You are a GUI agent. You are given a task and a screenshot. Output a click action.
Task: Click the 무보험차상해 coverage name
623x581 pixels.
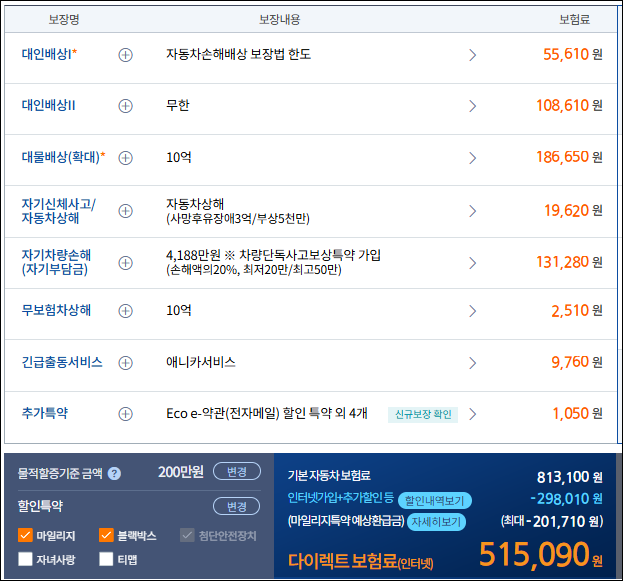click(56, 310)
